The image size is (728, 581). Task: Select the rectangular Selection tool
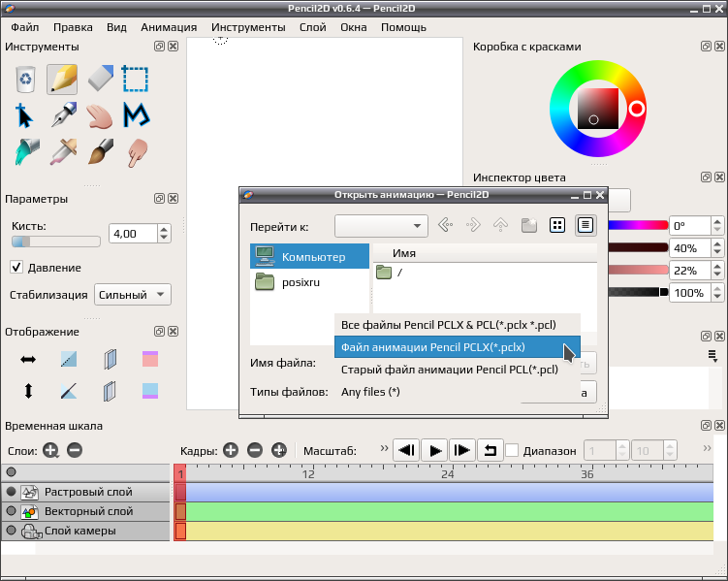pos(135,79)
